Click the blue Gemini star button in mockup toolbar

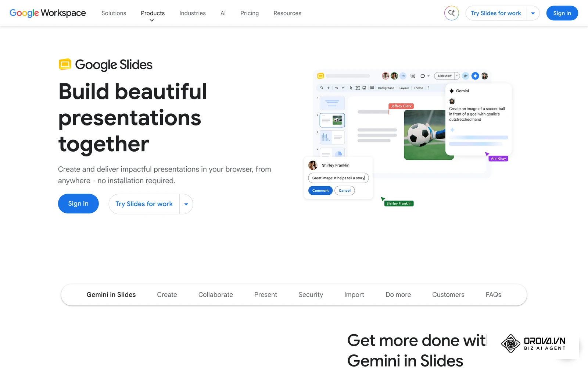(x=475, y=76)
